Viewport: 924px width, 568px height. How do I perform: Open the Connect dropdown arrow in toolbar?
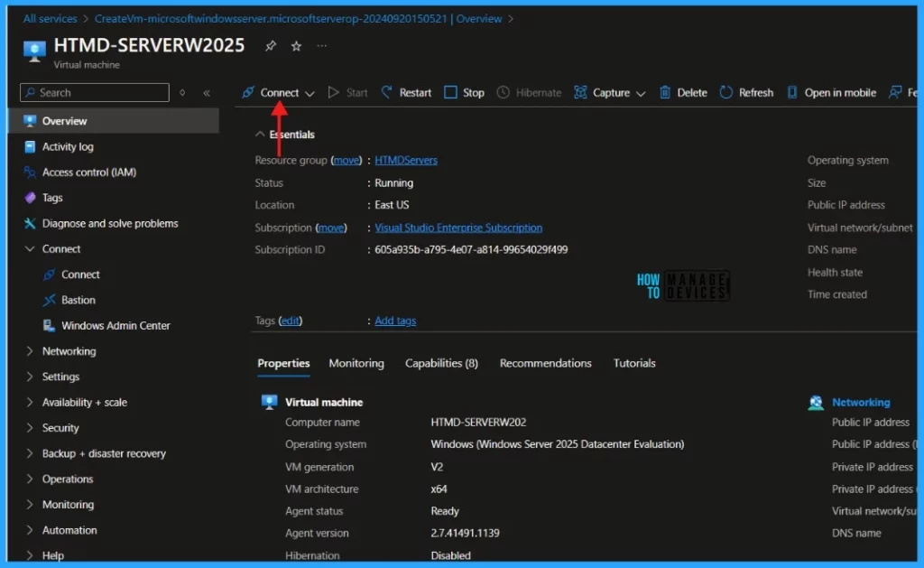310,93
